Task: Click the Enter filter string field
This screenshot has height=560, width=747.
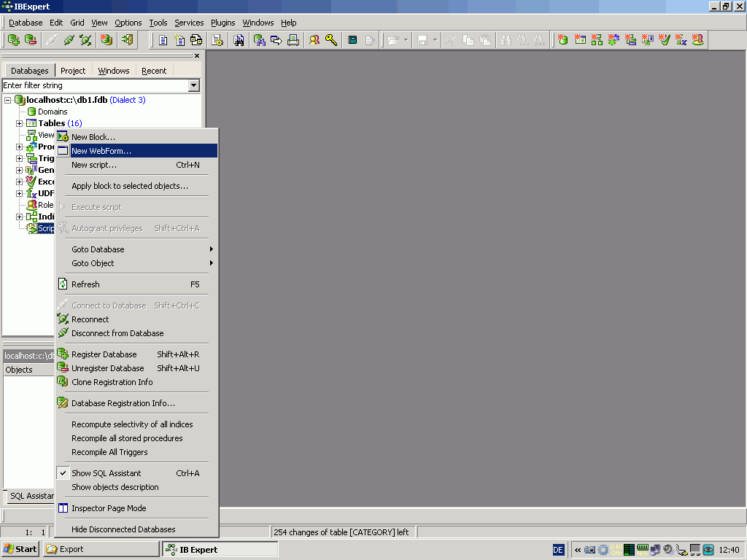Action: (x=96, y=86)
